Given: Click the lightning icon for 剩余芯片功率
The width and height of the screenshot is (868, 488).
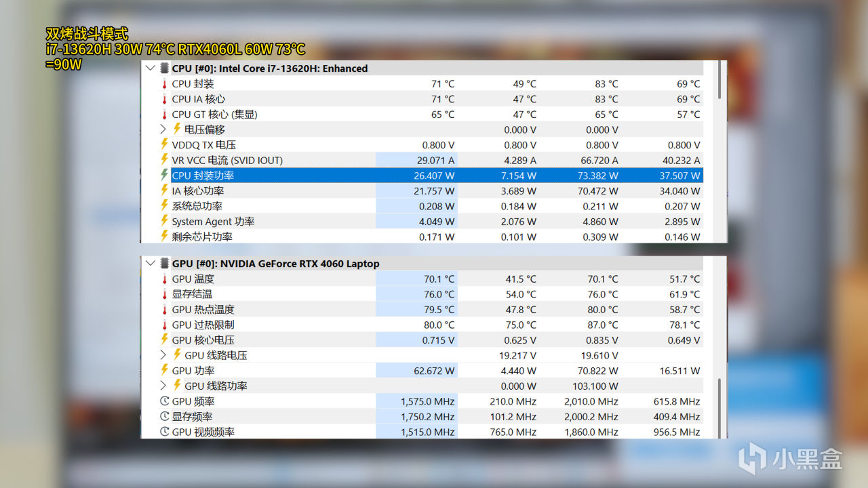Looking at the screenshot, I should point(164,236).
